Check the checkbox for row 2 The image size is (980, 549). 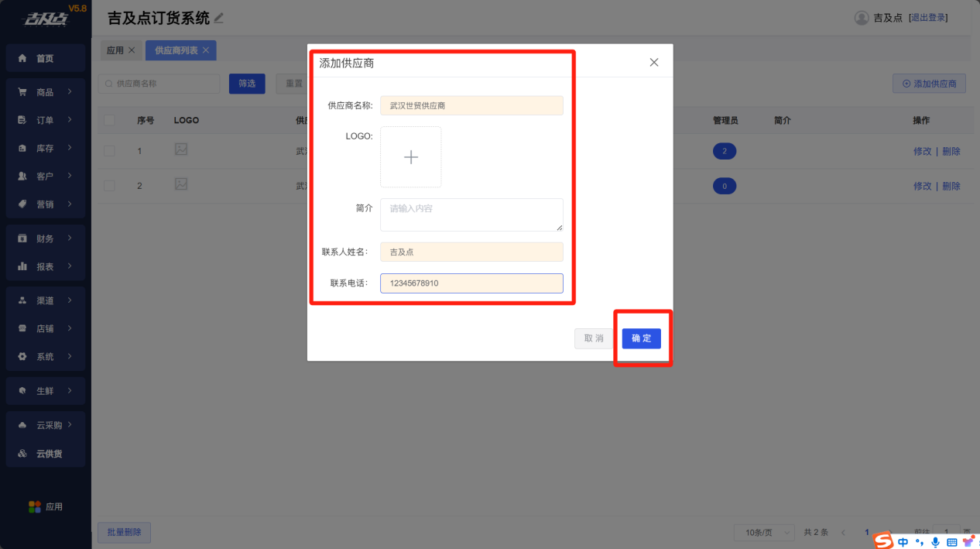point(109,186)
